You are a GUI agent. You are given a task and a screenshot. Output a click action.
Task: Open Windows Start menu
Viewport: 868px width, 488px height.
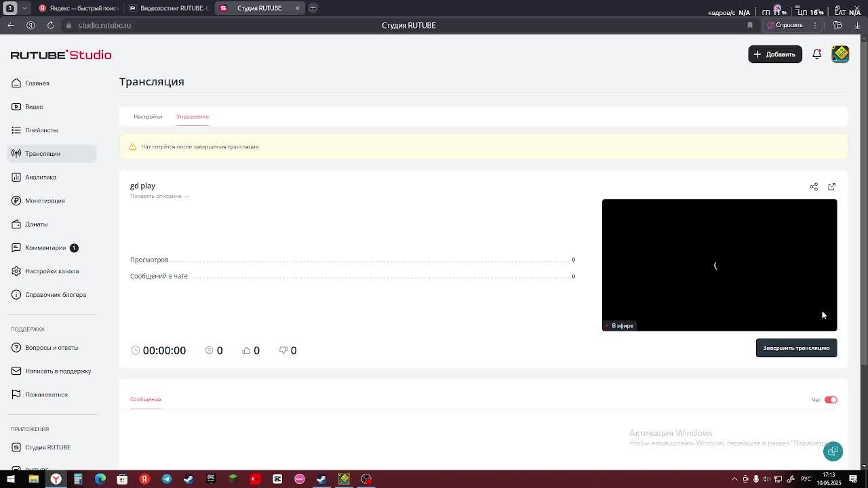point(11,479)
